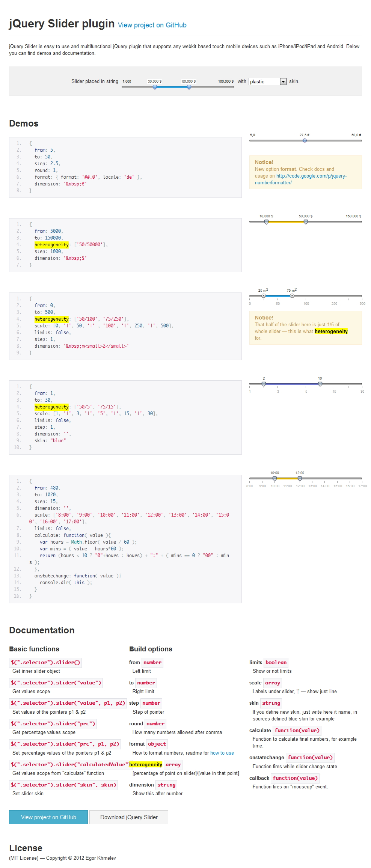371x868 pixels.
Task: Click the .slider("value", p1, p2) code label
Action: tap(68, 703)
